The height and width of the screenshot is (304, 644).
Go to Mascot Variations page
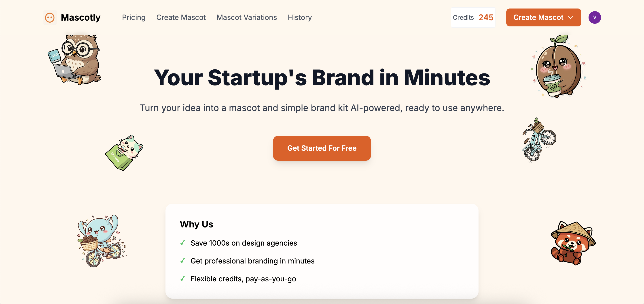point(246,17)
